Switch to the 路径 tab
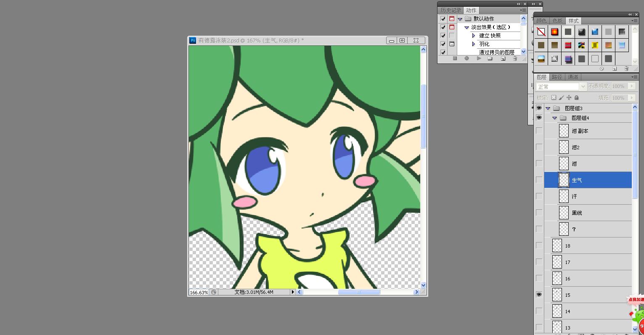The image size is (644, 335). pos(557,77)
